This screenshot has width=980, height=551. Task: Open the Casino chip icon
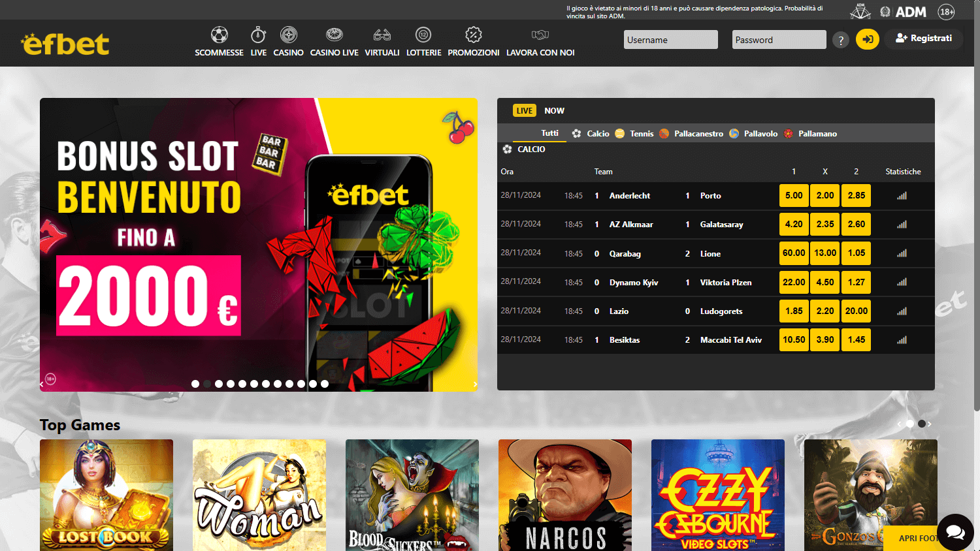[x=289, y=35]
